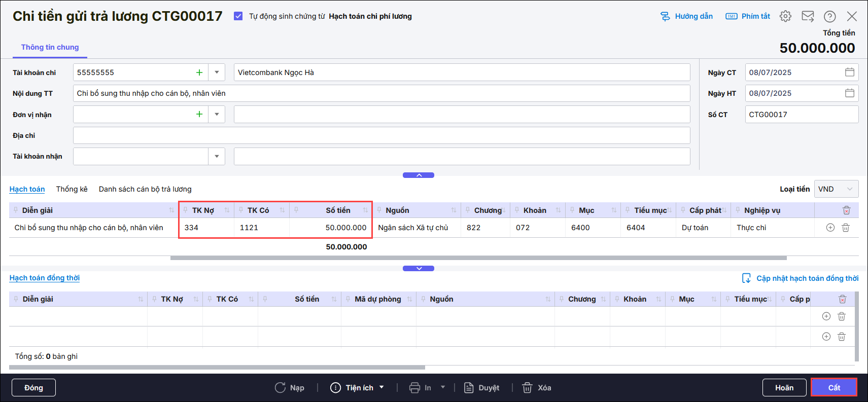Screen dimensions: 868x402
Task: Collapse the general info section
Action: (x=419, y=175)
